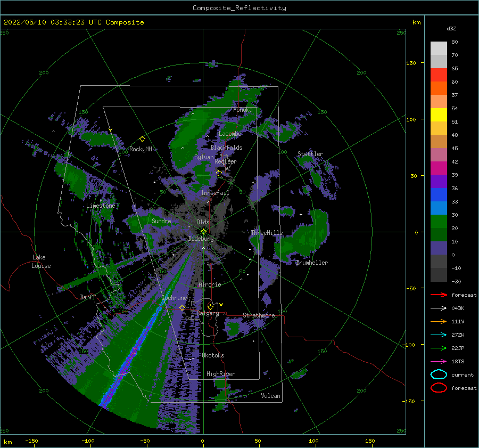Click the Cochrane label
The image size is (479, 448).
point(174,298)
